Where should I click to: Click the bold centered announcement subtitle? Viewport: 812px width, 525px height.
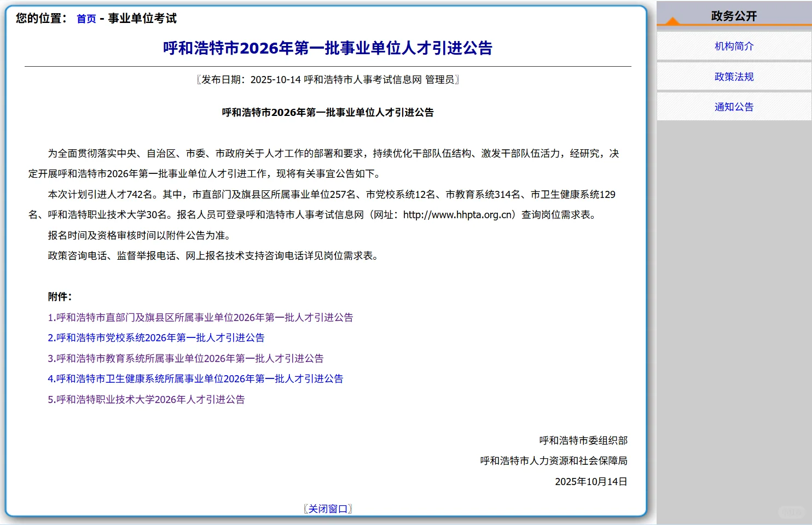click(x=328, y=113)
